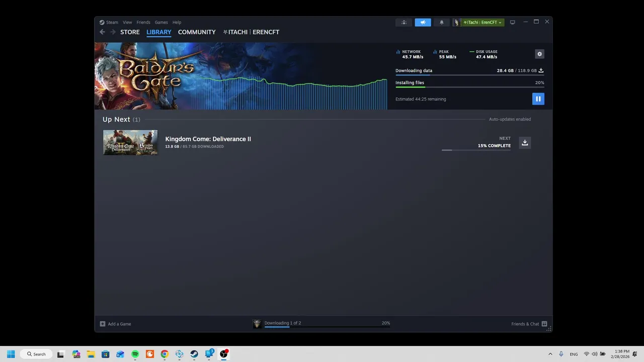Open the notifications bell
Image resolution: width=644 pixels, height=362 pixels.
point(442,22)
